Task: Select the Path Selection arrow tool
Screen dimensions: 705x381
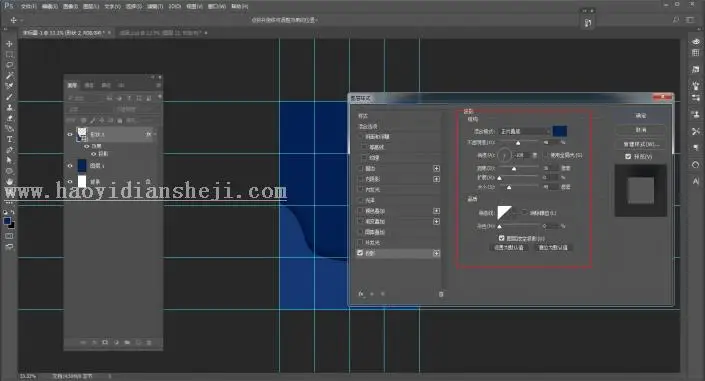Action: [9, 160]
